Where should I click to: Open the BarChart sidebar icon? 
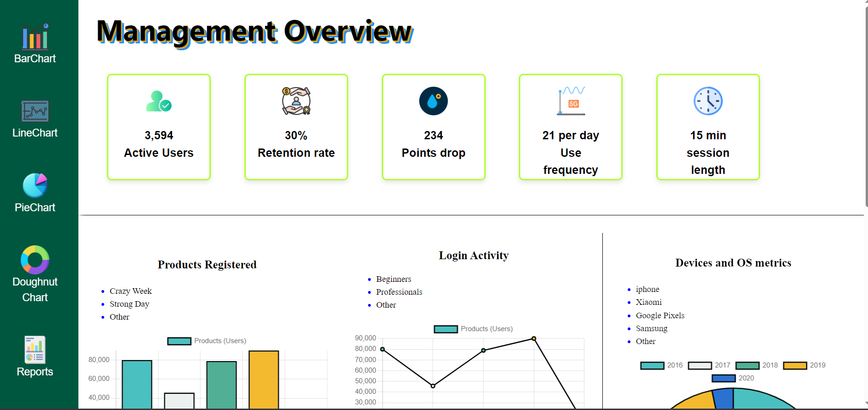[x=35, y=36]
